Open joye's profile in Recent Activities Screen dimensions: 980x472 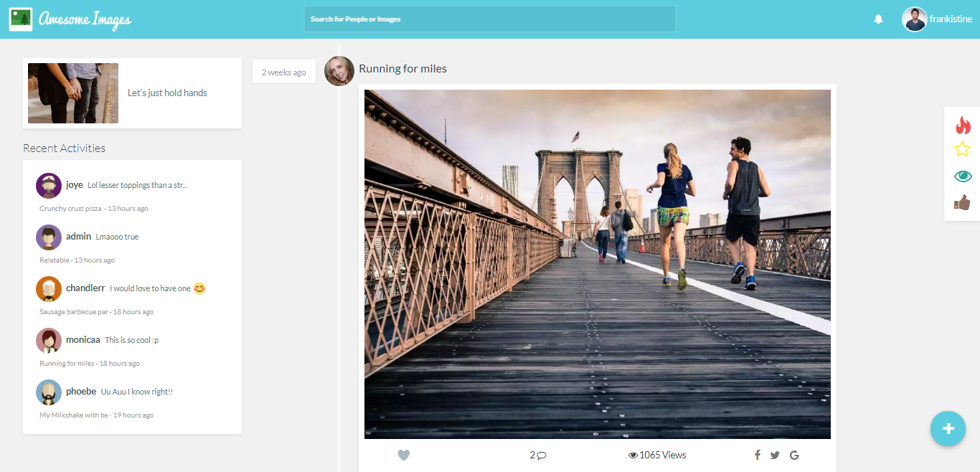(x=74, y=184)
